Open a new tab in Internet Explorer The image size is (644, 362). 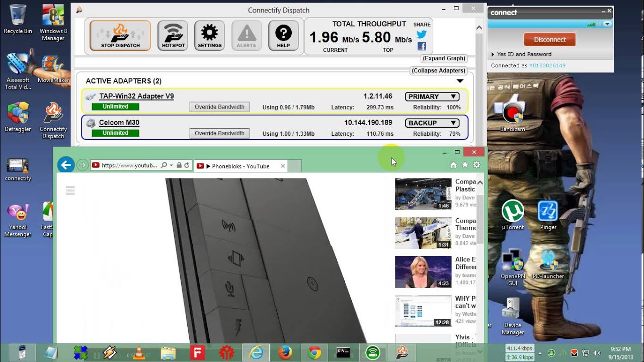pyautogui.click(x=295, y=166)
